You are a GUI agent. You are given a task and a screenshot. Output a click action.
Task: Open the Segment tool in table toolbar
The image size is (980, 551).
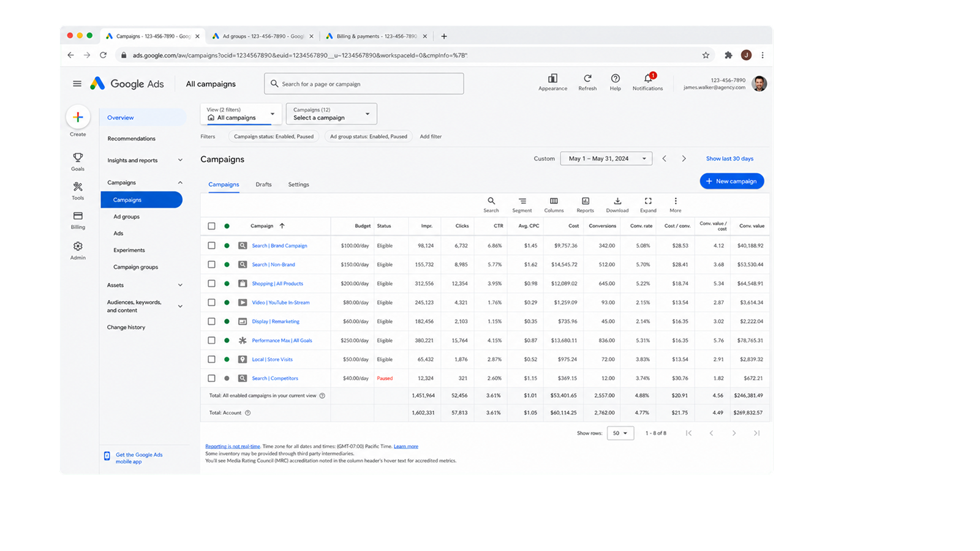(x=522, y=205)
